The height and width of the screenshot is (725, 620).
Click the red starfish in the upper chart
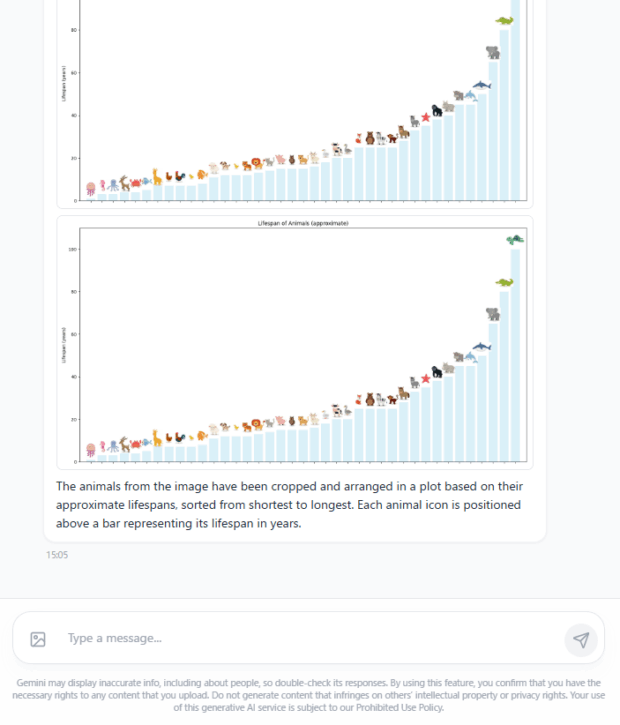426,117
